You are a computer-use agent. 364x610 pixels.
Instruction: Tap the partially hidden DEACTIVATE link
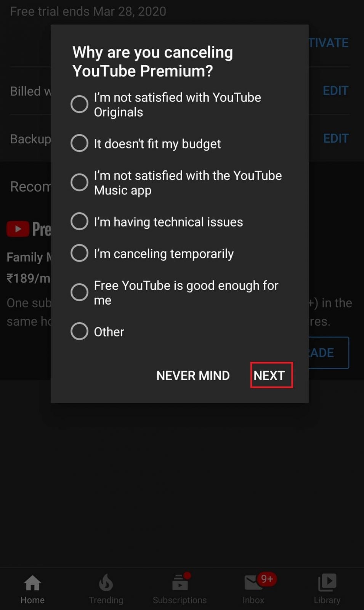click(x=329, y=43)
